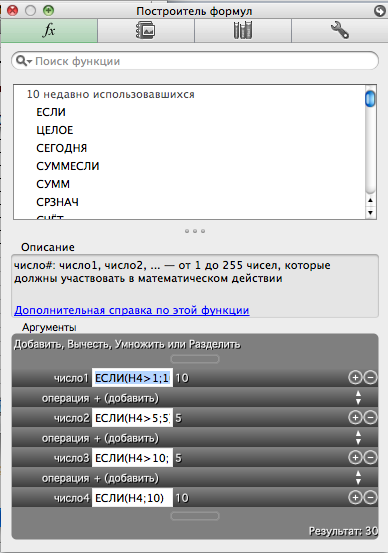Click the bottom arguments scroll handle
388x553 pixels.
(x=195, y=516)
